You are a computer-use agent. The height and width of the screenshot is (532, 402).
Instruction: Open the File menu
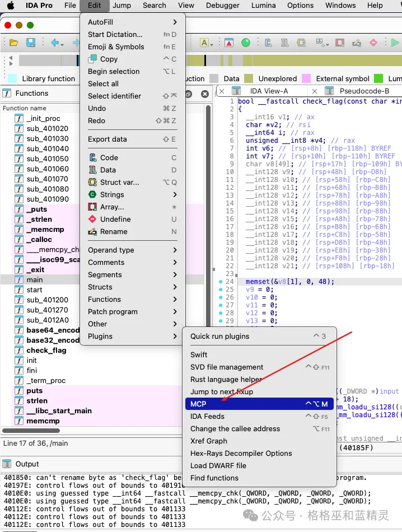click(x=70, y=6)
